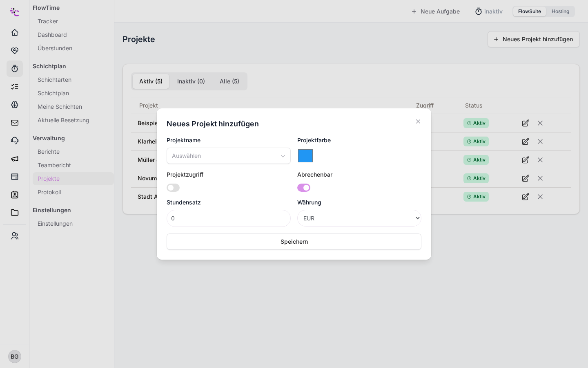
Task: Enable the Projektzugriff toggle
Action: click(x=173, y=188)
